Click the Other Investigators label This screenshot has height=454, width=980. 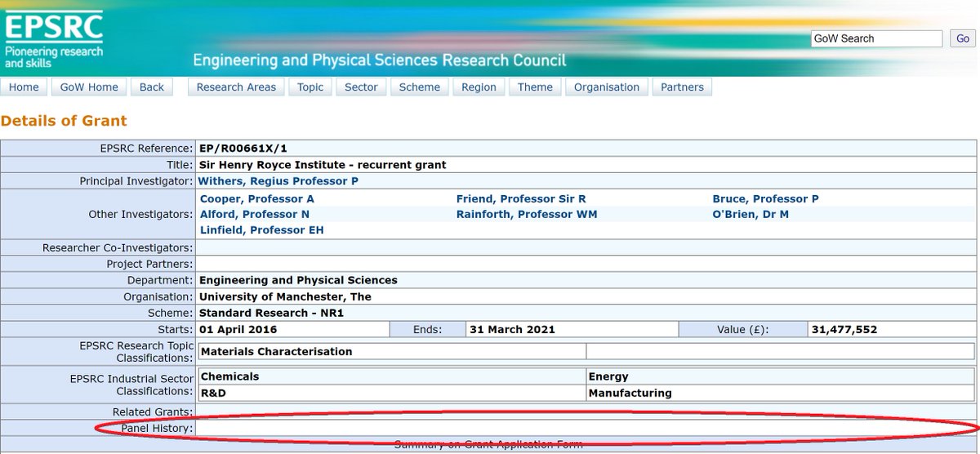coord(141,214)
